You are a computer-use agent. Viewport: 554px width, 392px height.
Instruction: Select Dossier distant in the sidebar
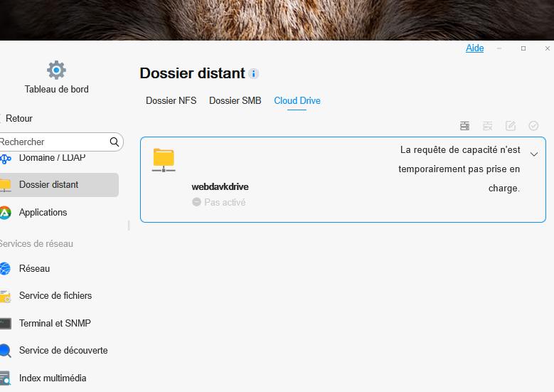[59, 184]
